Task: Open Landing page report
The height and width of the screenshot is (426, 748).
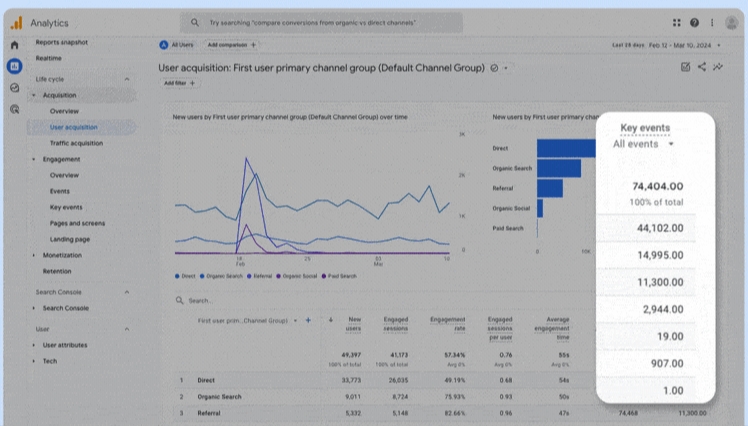Action: [x=70, y=239]
